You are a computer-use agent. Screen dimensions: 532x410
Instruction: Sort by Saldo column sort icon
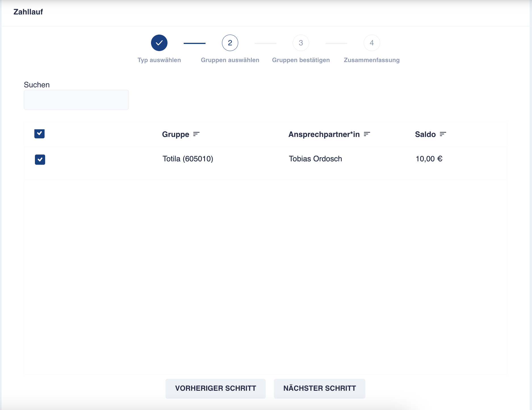tap(443, 134)
